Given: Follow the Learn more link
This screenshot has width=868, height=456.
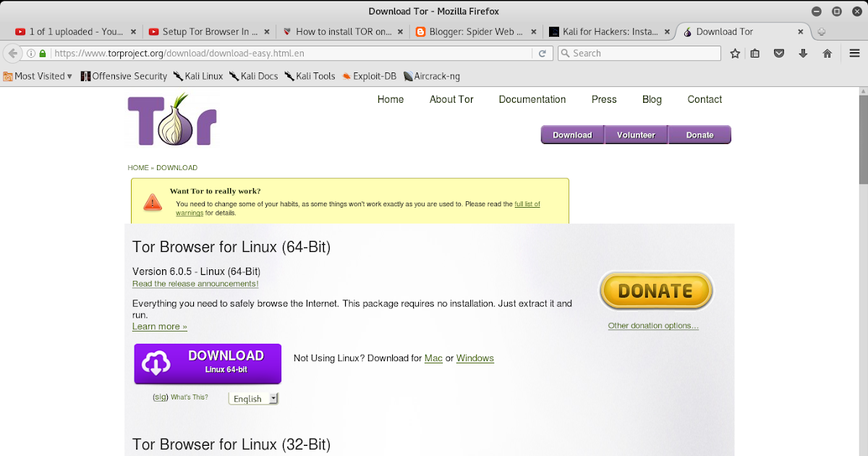Looking at the screenshot, I should 160,326.
